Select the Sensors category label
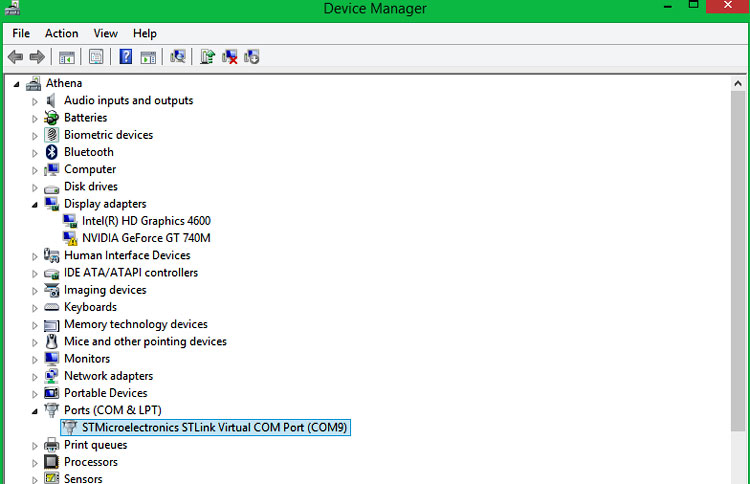 coord(83,478)
